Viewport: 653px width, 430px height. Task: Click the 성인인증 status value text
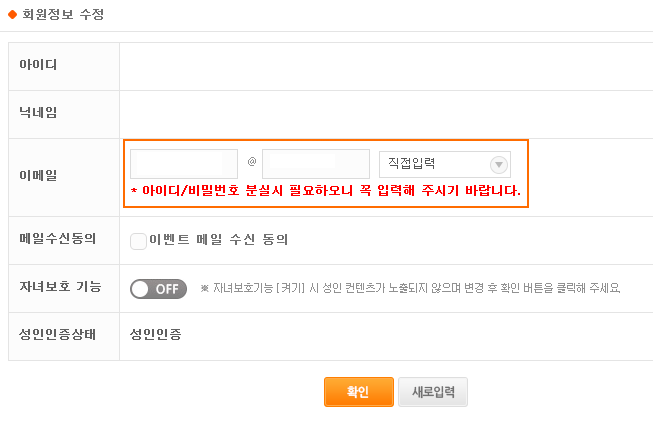pos(156,334)
